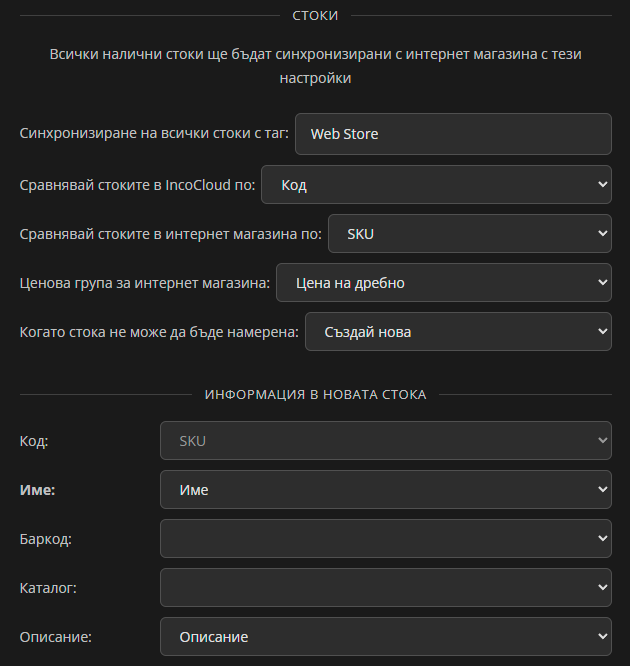
Task: Click the Web Store tag input field
Action: click(x=453, y=134)
